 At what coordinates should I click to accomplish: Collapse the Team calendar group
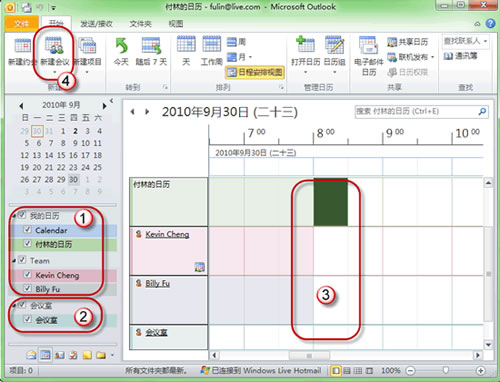[x=14, y=261]
